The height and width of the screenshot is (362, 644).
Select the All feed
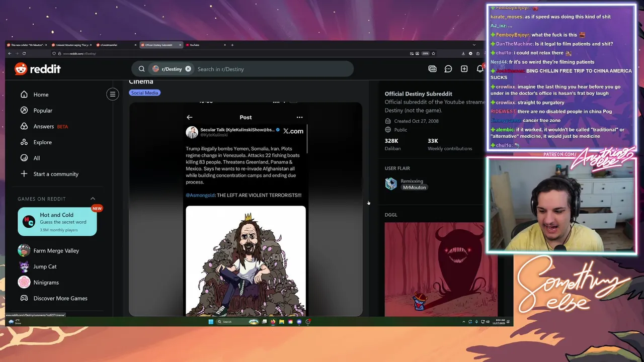pyautogui.click(x=36, y=158)
